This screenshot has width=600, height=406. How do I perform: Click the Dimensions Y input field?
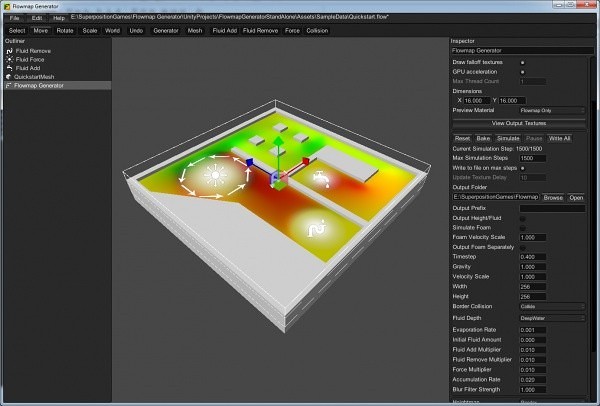pos(512,101)
